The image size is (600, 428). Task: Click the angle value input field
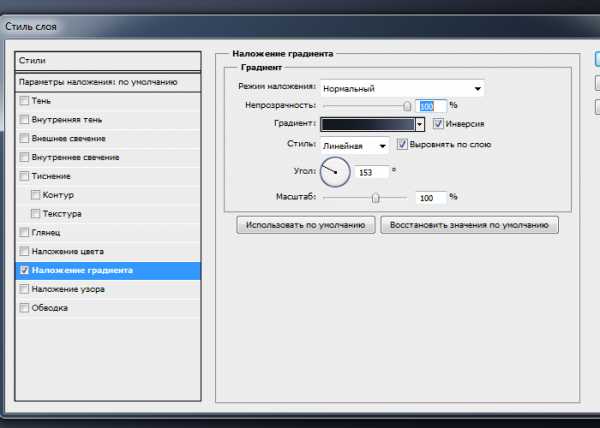pyautogui.click(x=371, y=172)
